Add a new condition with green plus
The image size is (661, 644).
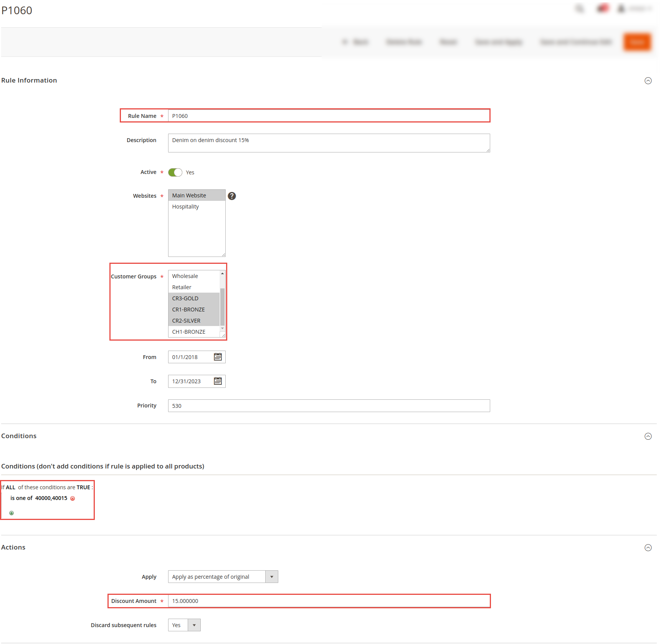pos(12,513)
